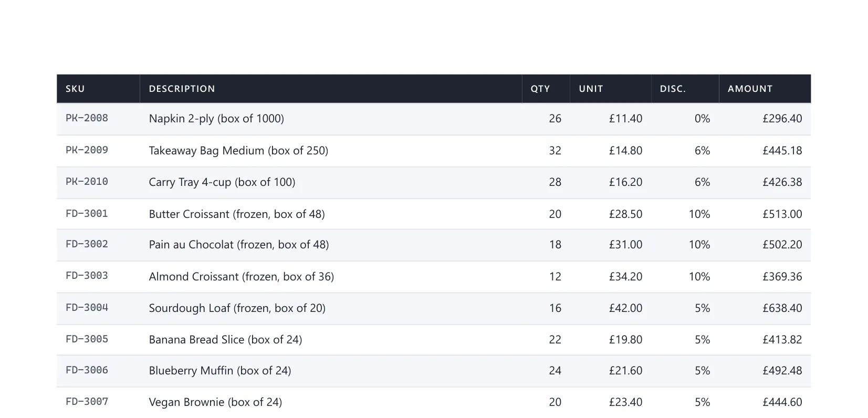
Task: Click the AMOUNT column header
Action: click(x=750, y=89)
